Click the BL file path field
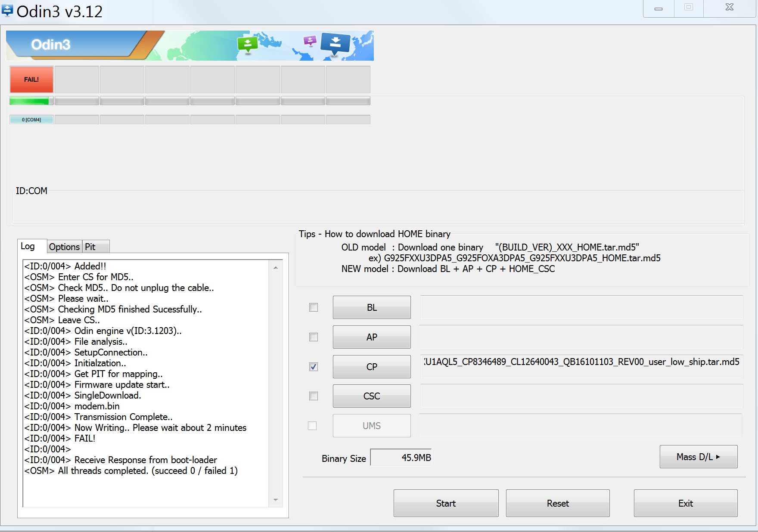 581,307
